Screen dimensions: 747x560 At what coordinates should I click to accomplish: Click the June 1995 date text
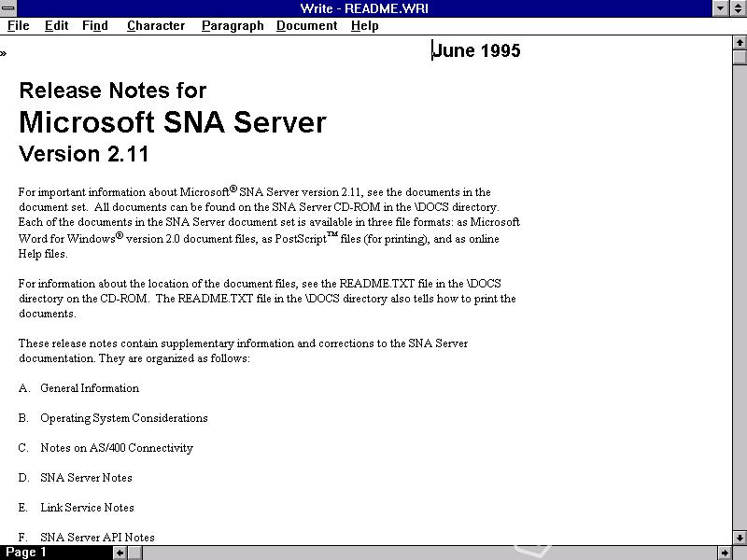click(476, 50)
